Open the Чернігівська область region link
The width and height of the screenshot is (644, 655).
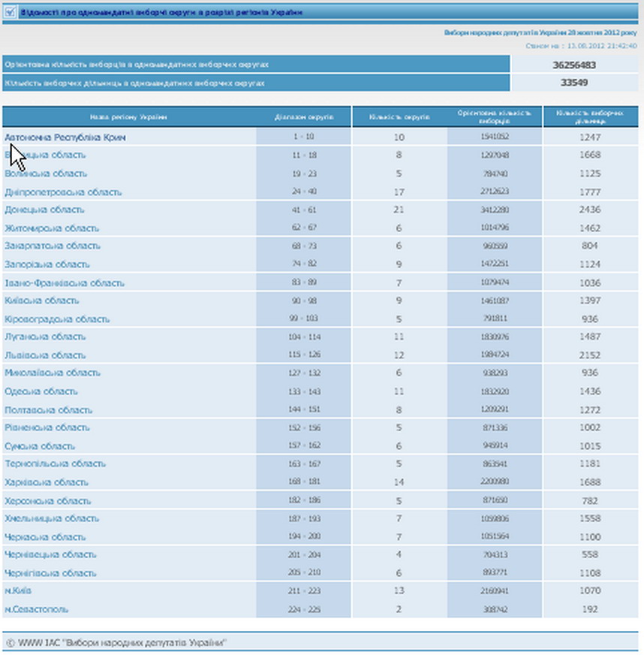(x=50, y=573)
